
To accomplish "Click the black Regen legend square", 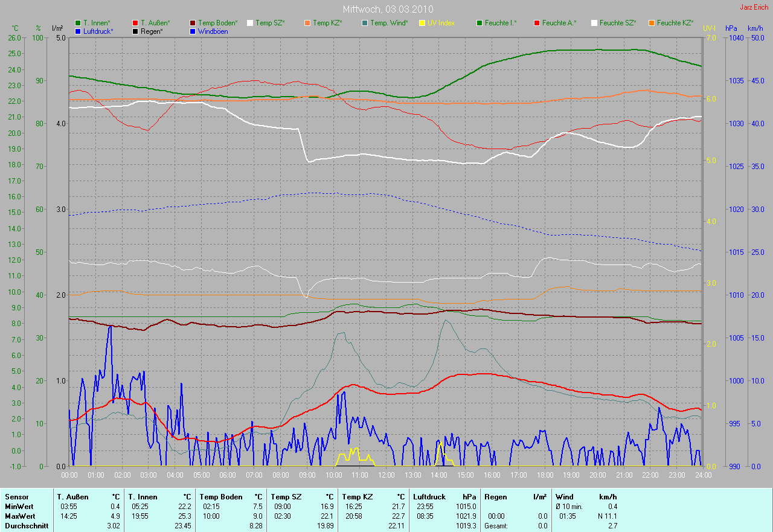I will point(135,31).
